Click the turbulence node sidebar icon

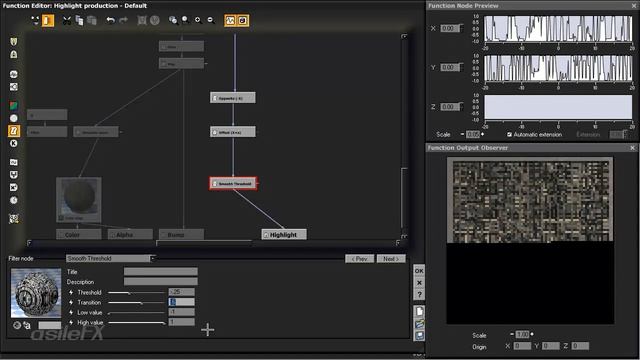[x=13, y=162]
